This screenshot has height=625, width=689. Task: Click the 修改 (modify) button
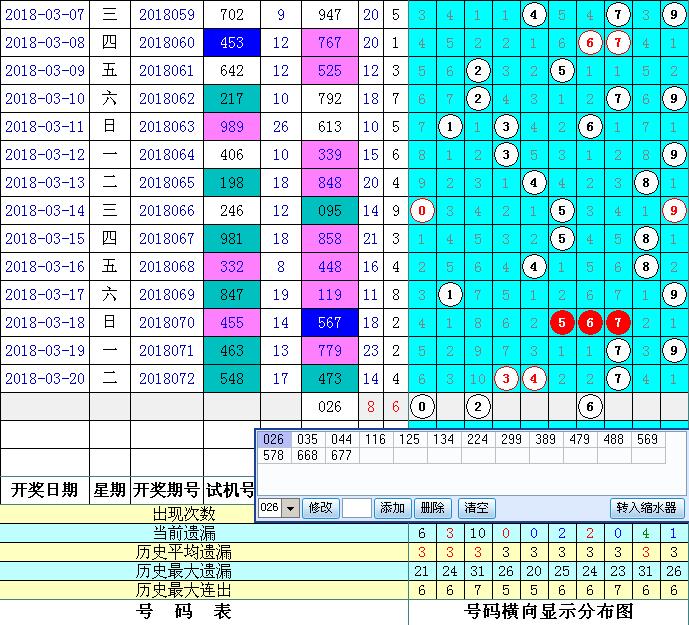pos(320,507)
